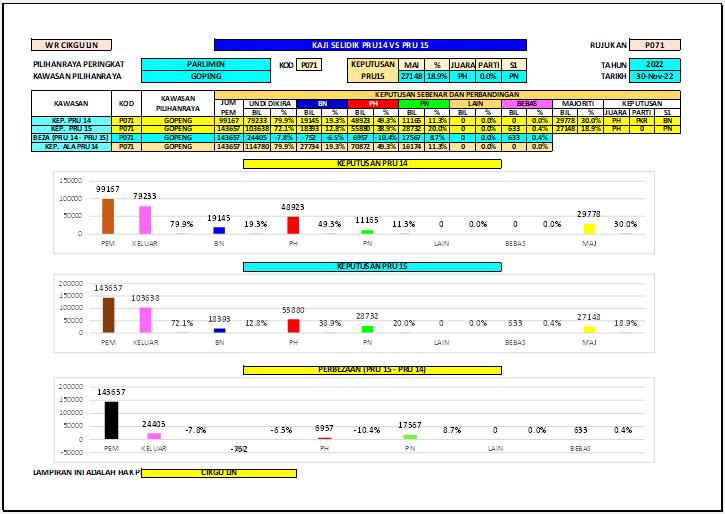
Task: Click the -10.4% label in PERBEZAAN chart
Action: [x=367, y=430]
